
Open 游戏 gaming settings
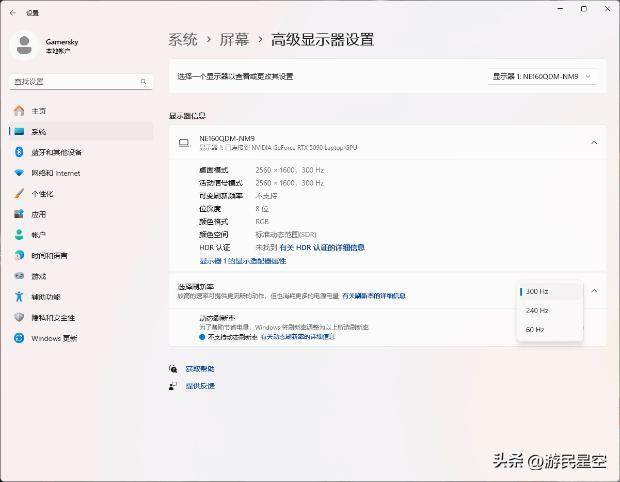click(38, 276)
